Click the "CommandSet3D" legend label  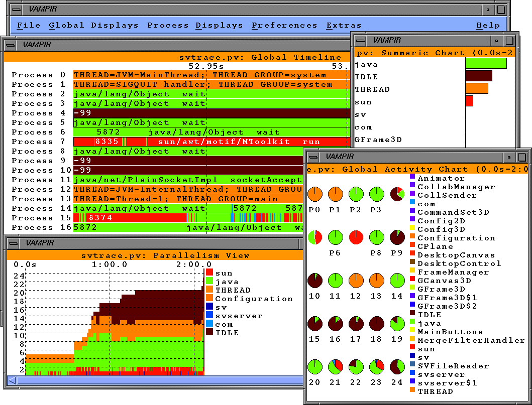pyautogui.click(x=454, y=212)
